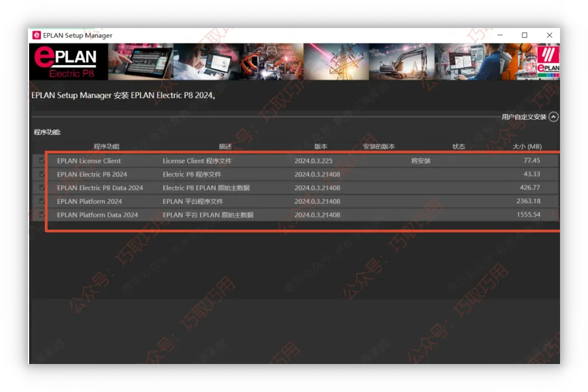Viewport: 588px width, 392px height.
Task: Click the 描述 column header
Action: [225, 146]
